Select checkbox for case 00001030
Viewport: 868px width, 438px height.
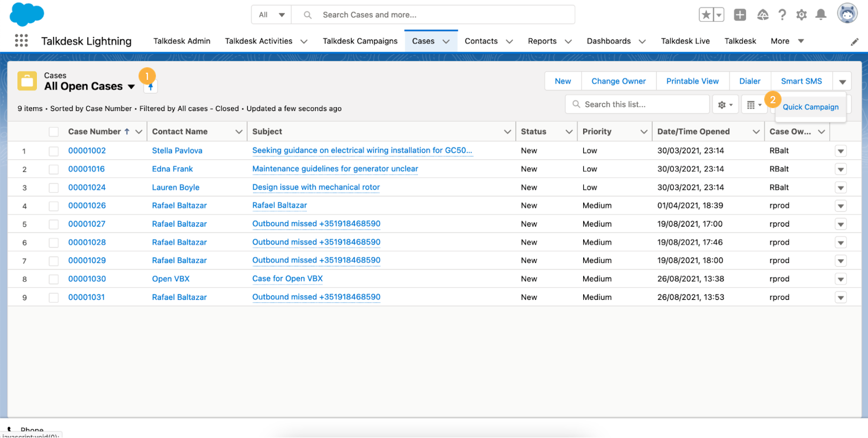[54, 279]
